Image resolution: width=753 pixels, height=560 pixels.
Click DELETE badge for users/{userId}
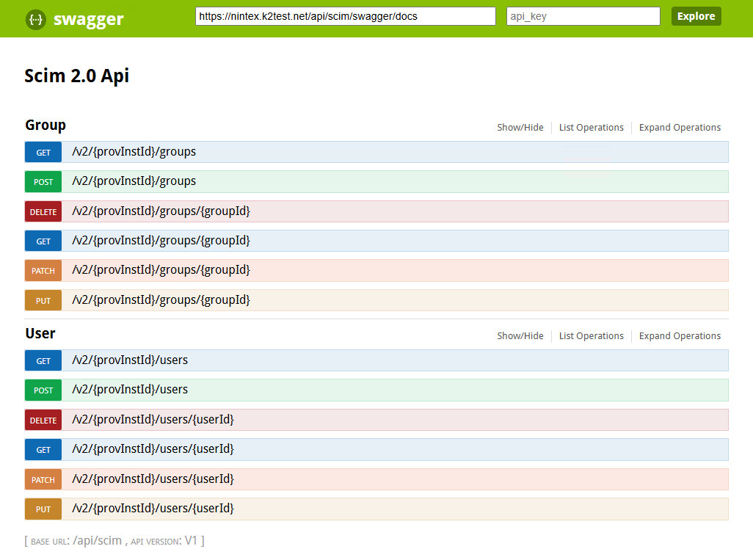43,421
